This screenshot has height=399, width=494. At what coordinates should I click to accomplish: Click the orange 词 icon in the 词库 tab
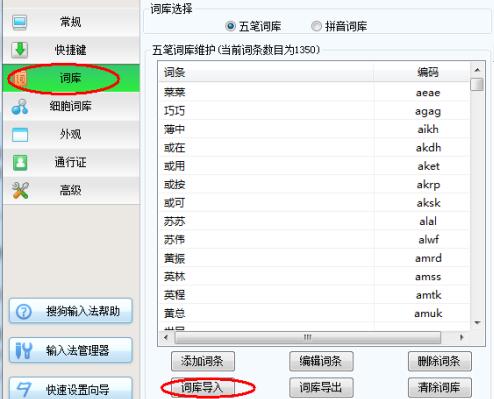click(x=20, y=79)
